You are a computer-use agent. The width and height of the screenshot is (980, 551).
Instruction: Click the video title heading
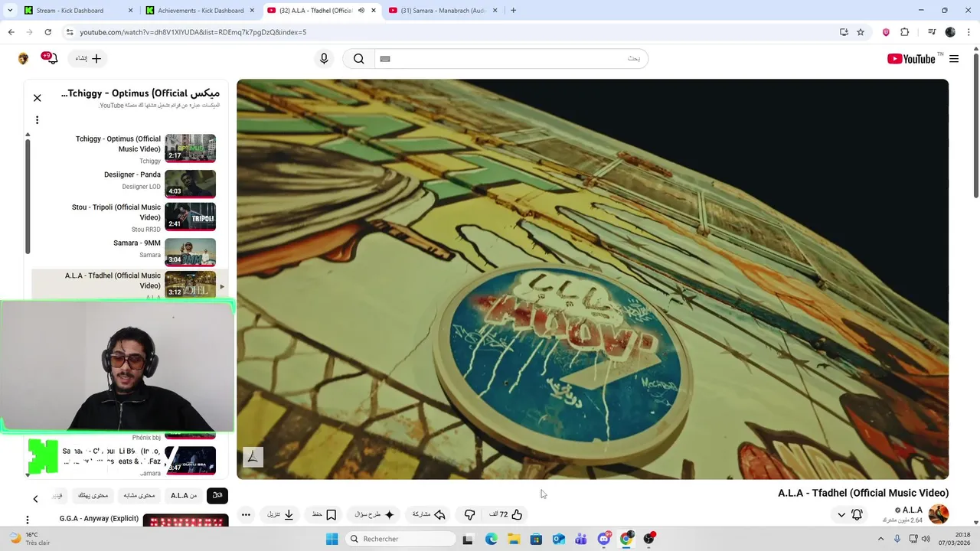[x=863, y=493]
